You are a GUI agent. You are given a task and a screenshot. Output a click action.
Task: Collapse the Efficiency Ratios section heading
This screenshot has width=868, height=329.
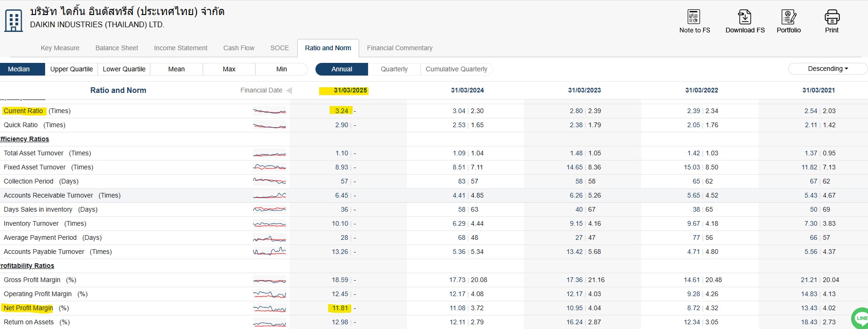coord(24,139)
